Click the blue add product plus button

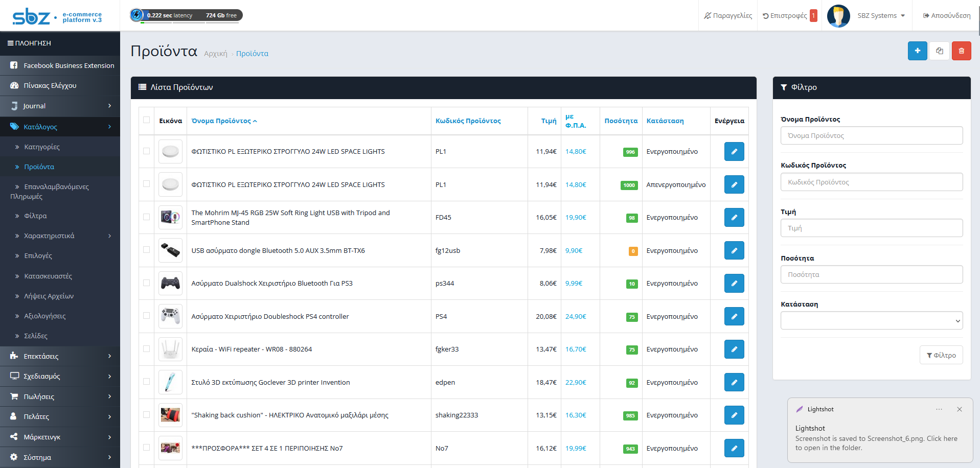pos(917,51)
